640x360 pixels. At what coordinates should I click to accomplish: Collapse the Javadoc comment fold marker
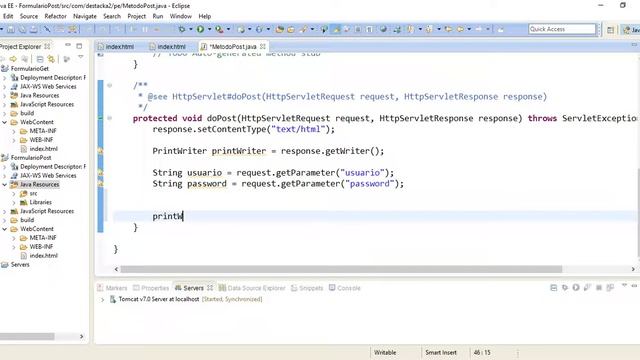[109, 85]
